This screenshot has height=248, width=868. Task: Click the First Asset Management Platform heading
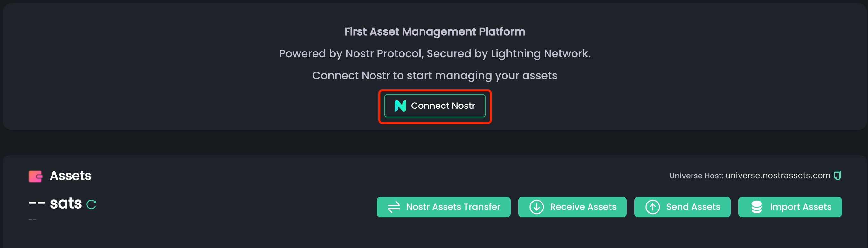pos(434,31)
